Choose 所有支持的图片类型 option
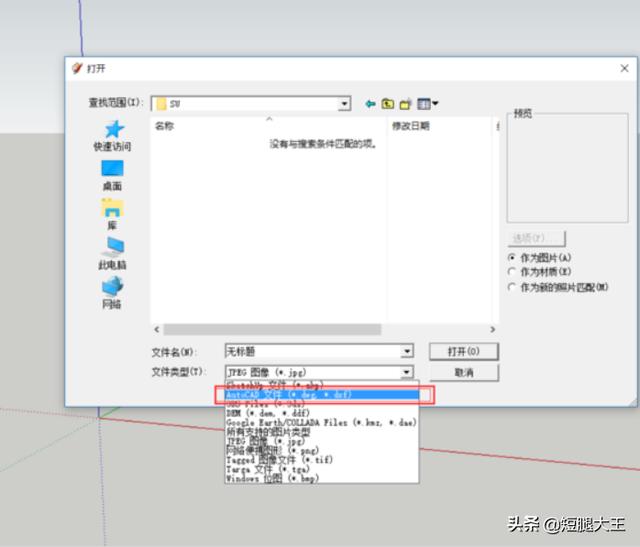 pos(322,432)
